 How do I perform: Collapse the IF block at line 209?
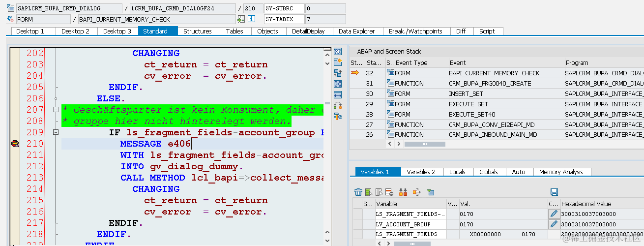click(56, 132)
